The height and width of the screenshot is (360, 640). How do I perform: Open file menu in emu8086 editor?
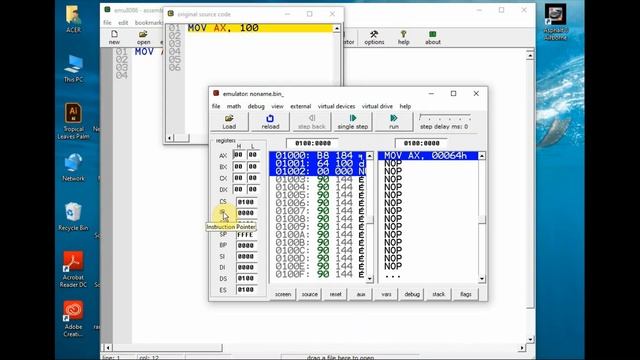point(107,23)
